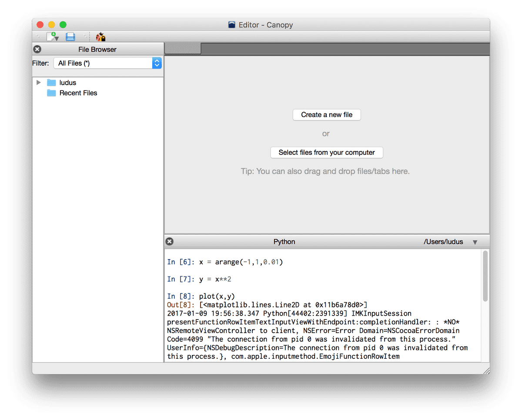Click the Canopy app icon in the title bar
522x420 pixels.
(x=231, y=25)
